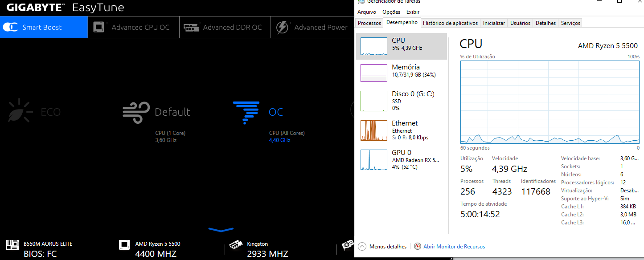644x260 pixels.
Task: Select the ECO mode leaf icon
Action: click(21, 111)
